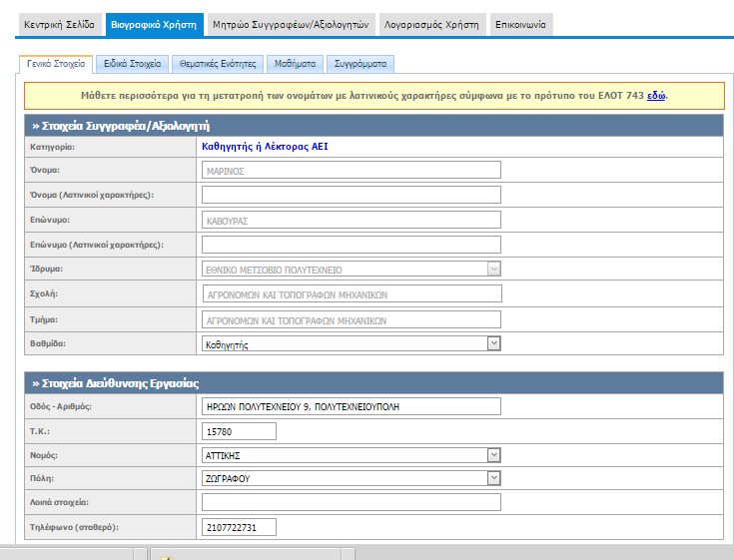The width and height of the screenshot is (734, 560).
Task: Expand the Πόλη dropdown showing ΖΩΓΡΑΦΟΥ
Action: click(x=352, y=478)
